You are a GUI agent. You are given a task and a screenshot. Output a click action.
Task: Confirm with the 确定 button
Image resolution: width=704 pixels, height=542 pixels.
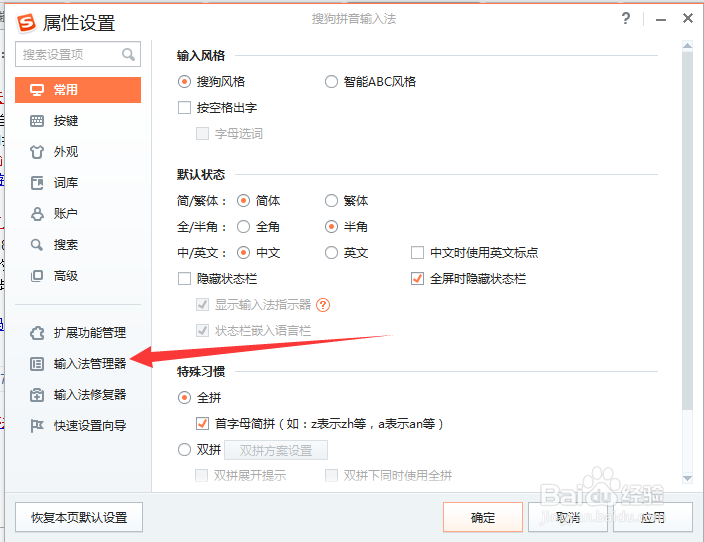point(483,517)
